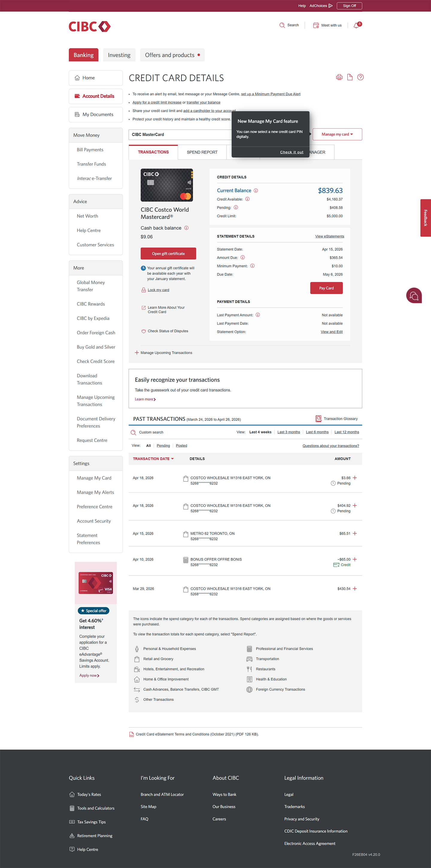The image size is (431, 868).
Task: Open the live chat bubble icon
Action: point(414,295)
